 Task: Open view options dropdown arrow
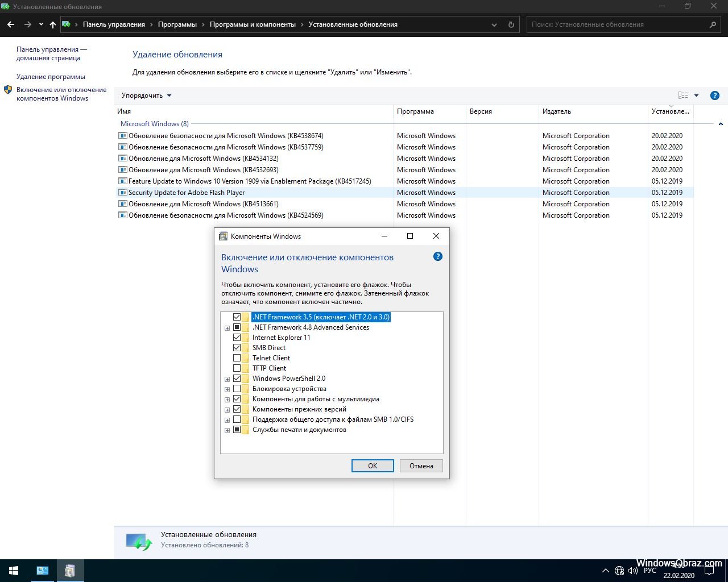coord(696,95)
